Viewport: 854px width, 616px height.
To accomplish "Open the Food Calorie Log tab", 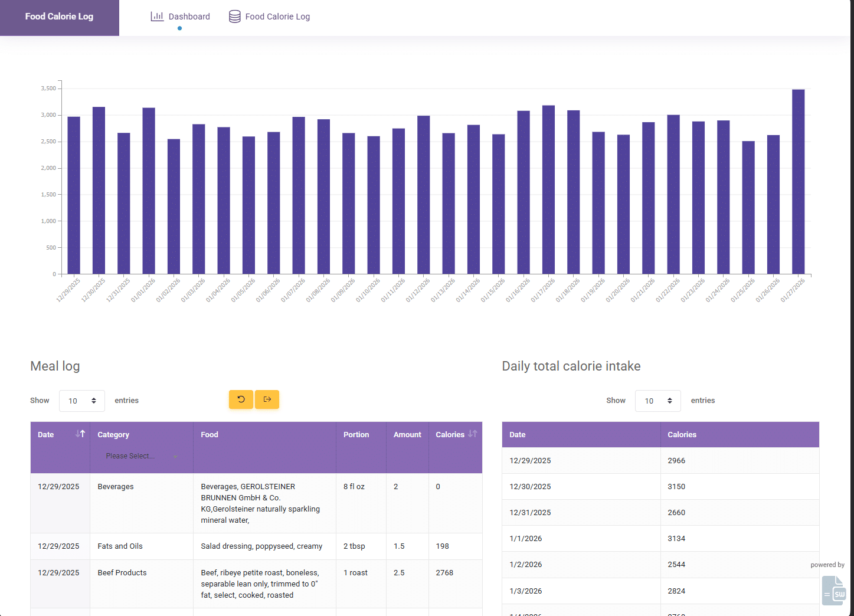I will (x=277, y=17).
